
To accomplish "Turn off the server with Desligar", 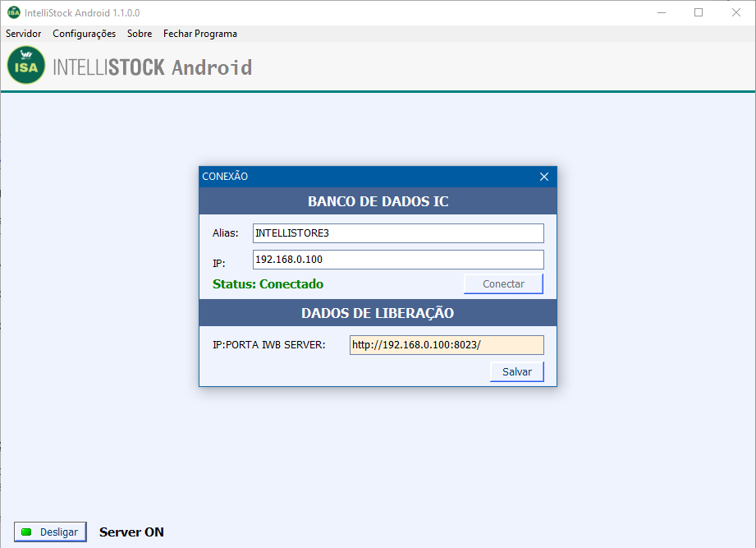I will (x=50, y=532).
